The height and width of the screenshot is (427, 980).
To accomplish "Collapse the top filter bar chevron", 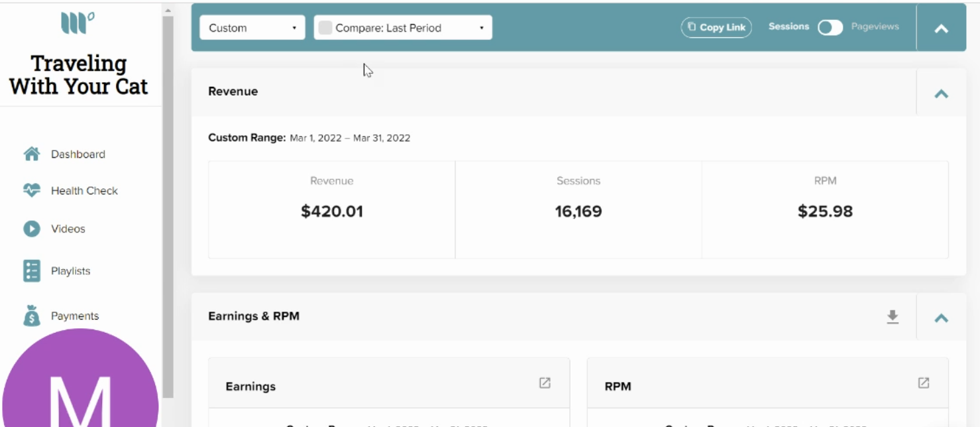I will tap(941, 29).
